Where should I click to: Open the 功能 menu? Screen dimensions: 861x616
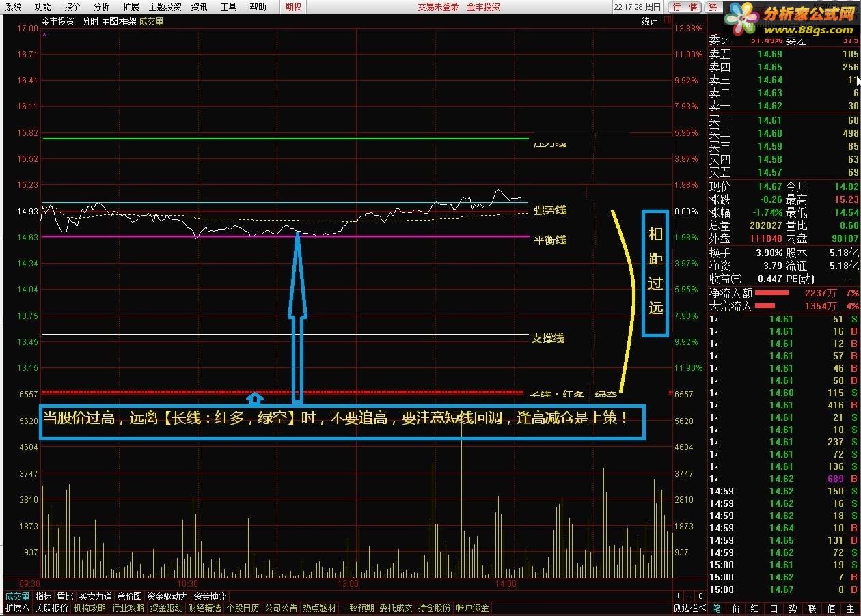[43, 7]
